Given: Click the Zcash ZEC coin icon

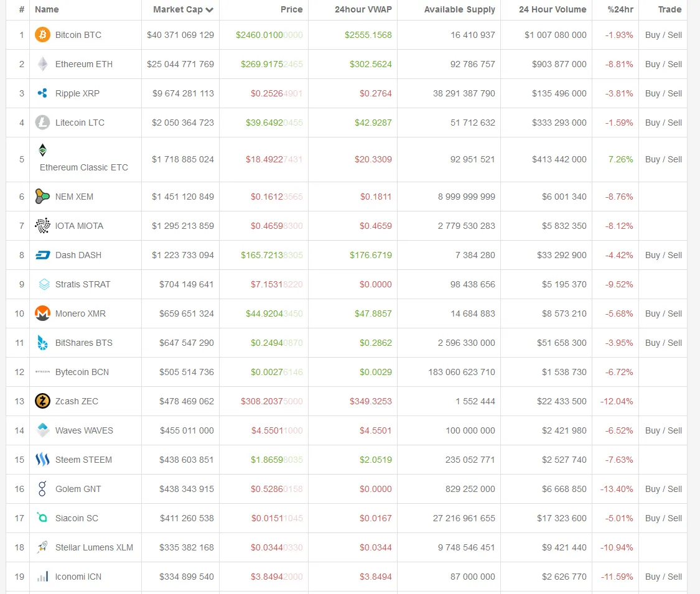Looking at the screenshot, I should [x=42, y=401].
